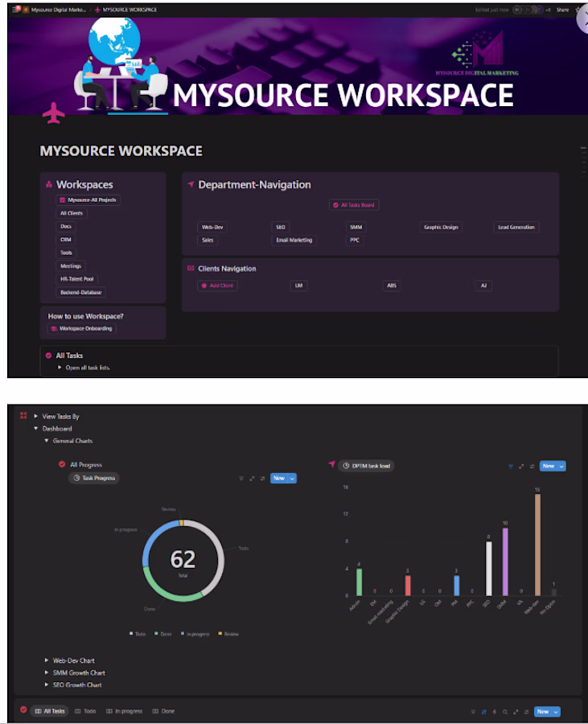This screenshot has width=588, height=724.
Task: Open the All Tasks Board link
Action: pyautogui.click(x=354, y=205)
